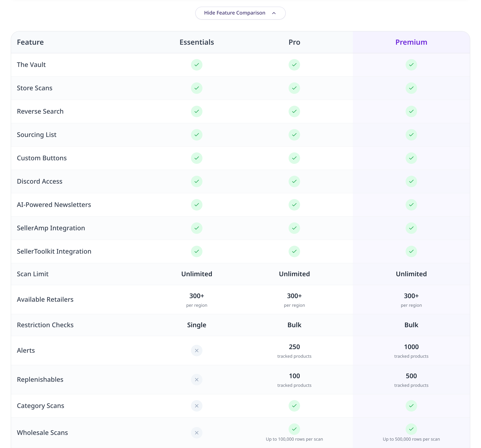Click the Premium checkmark for SellerToolkit Integration
Image resolution: width=481 pixels, height=448 pixels.
click(x=411, y=252)
